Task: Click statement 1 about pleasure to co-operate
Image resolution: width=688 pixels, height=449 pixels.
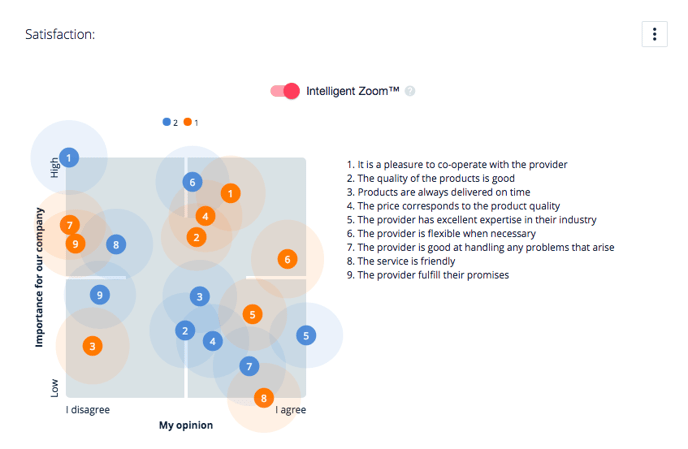Action: (x=457, y=165)
